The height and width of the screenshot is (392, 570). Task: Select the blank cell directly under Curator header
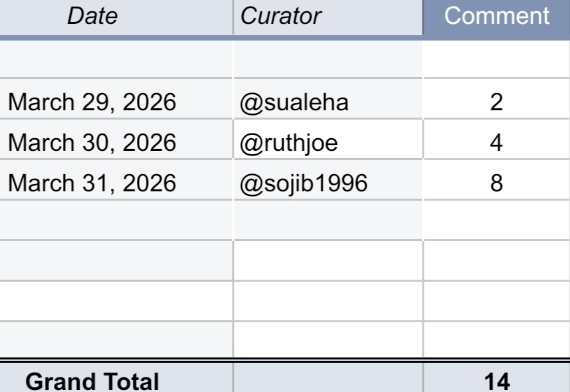(x=328, y=60)
